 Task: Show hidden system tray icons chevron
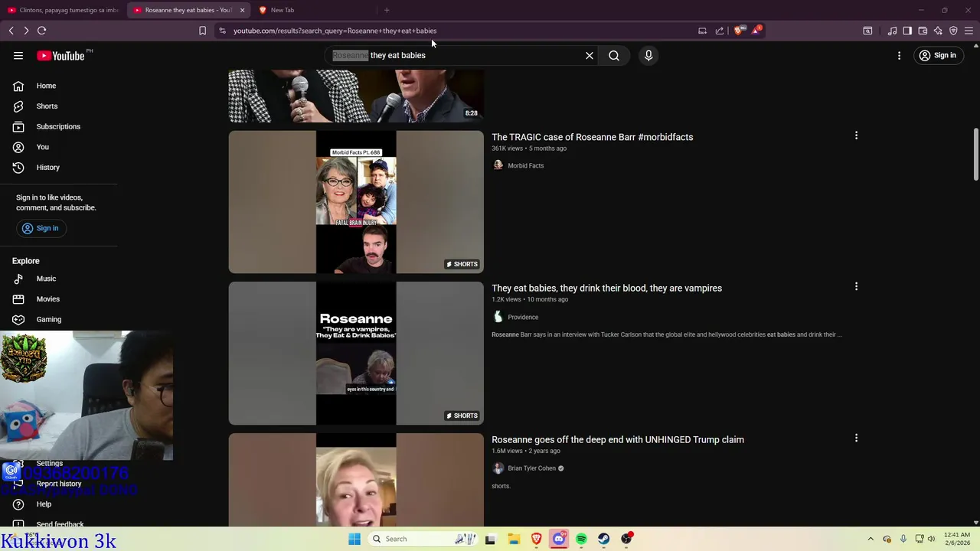coord(871,539)
